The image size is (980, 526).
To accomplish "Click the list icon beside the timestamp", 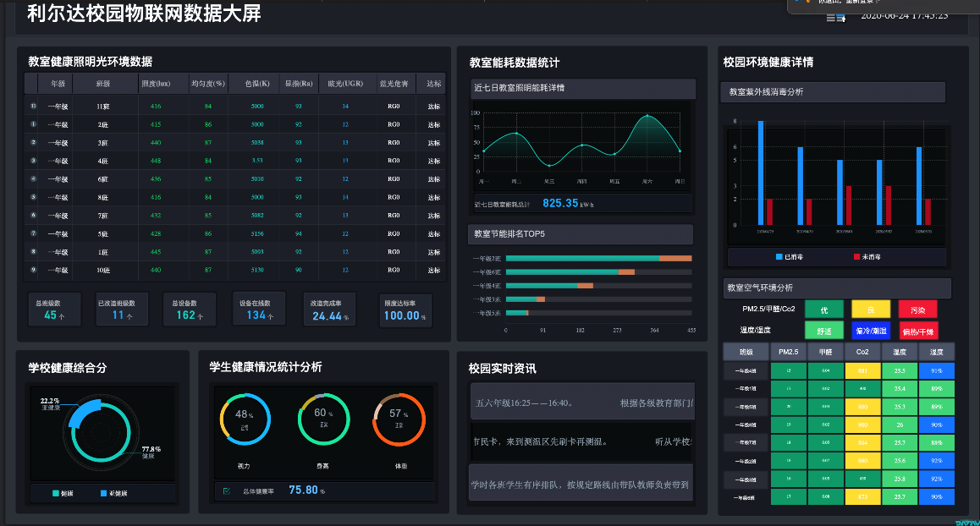I will click(x=835, y=16).
